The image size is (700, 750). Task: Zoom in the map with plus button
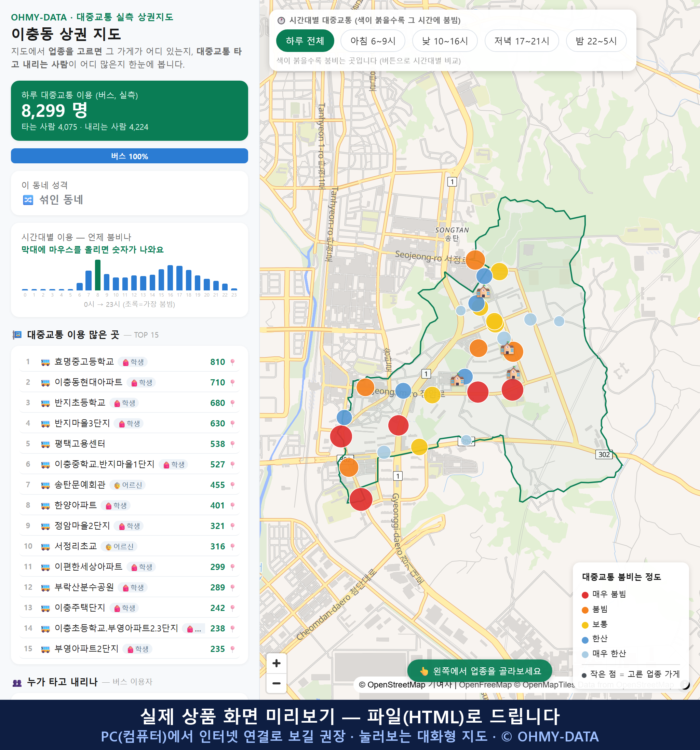pyautogui.click(x=276, y=663)
